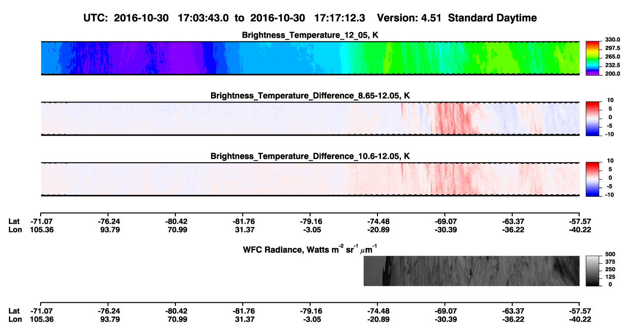Click the 8.65-12.05 difference color bar
Image resolution: width=644 pixels, height=330 pixels.
pos(592,119)
